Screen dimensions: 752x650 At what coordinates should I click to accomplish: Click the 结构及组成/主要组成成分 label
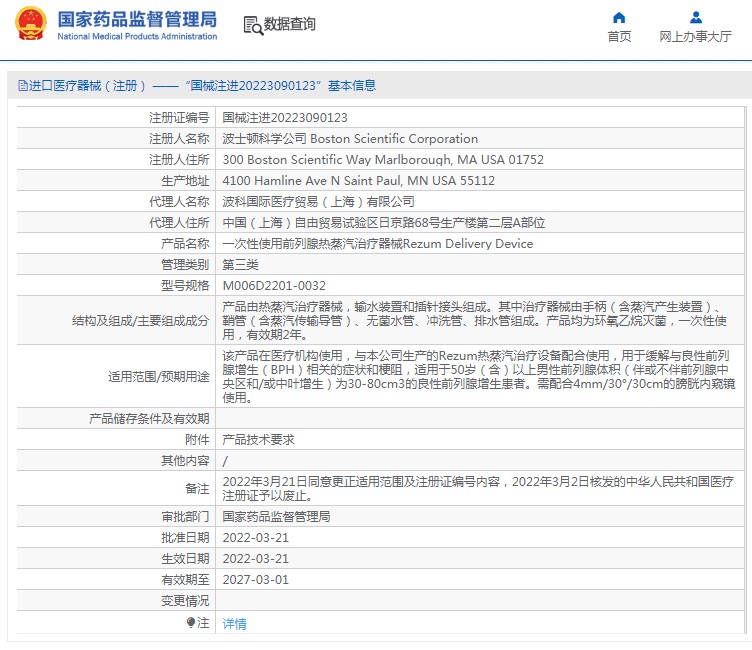(141, 321)
